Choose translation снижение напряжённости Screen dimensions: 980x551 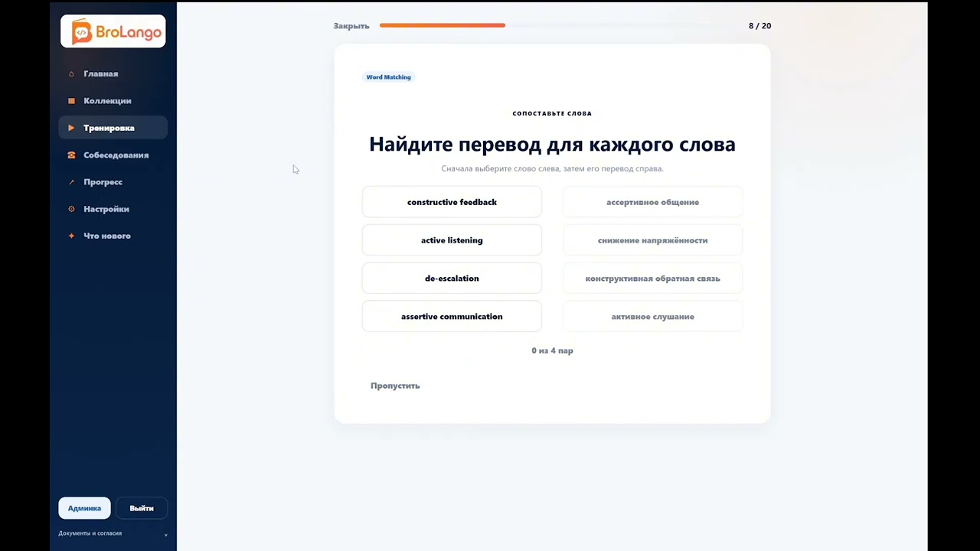click(x=652, y=240)
